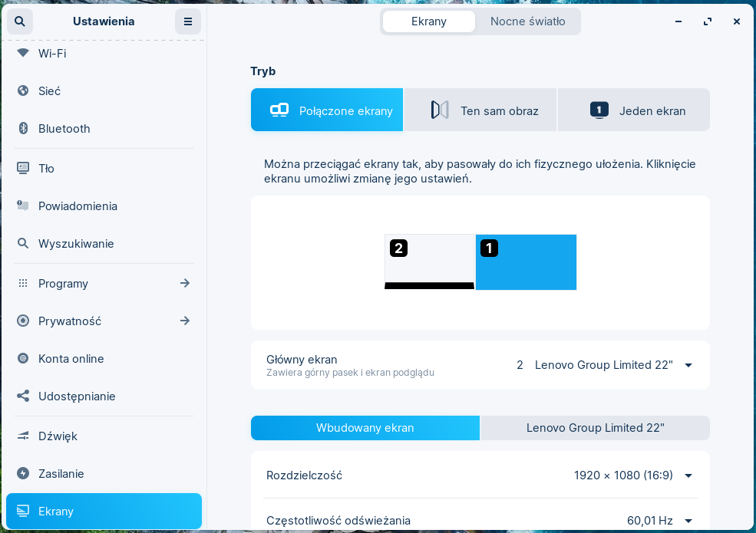The width and height of the screenshot is (756, 533).
Task: Open the Rozdzielczość dropdown
Action: 480,475
